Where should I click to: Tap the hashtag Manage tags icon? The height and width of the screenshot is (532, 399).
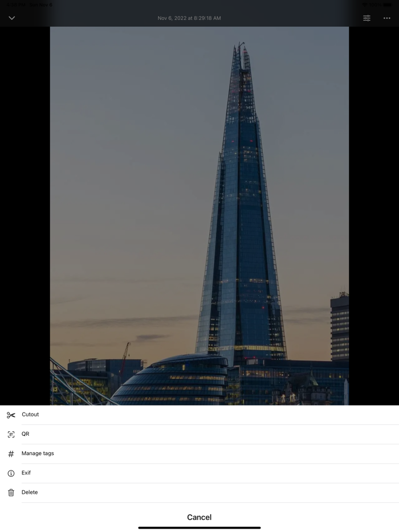pos(11,453)
